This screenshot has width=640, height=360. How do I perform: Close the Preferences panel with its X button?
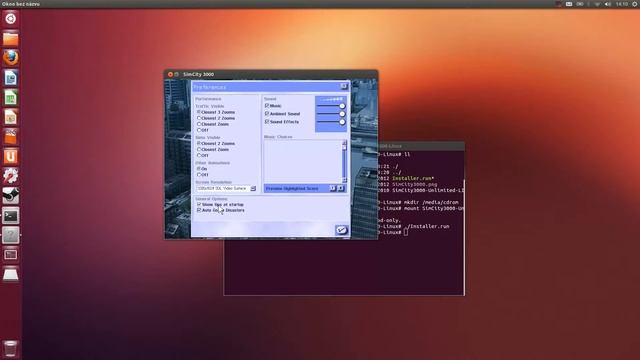(344, 86)
